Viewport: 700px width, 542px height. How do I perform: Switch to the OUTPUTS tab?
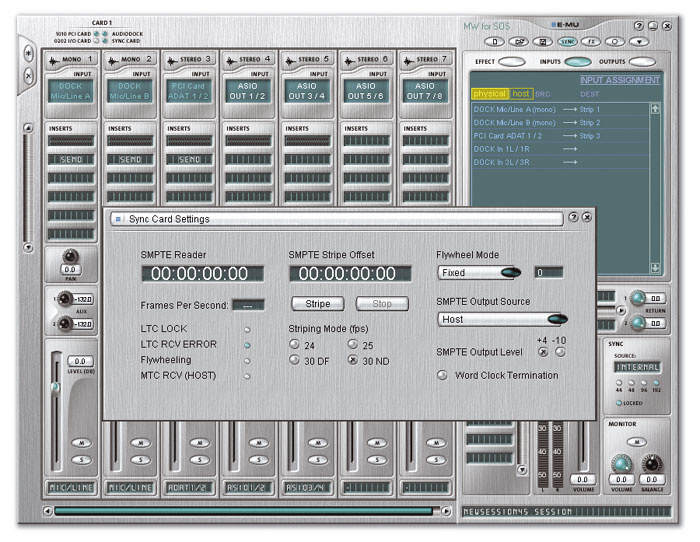(642, 62)
